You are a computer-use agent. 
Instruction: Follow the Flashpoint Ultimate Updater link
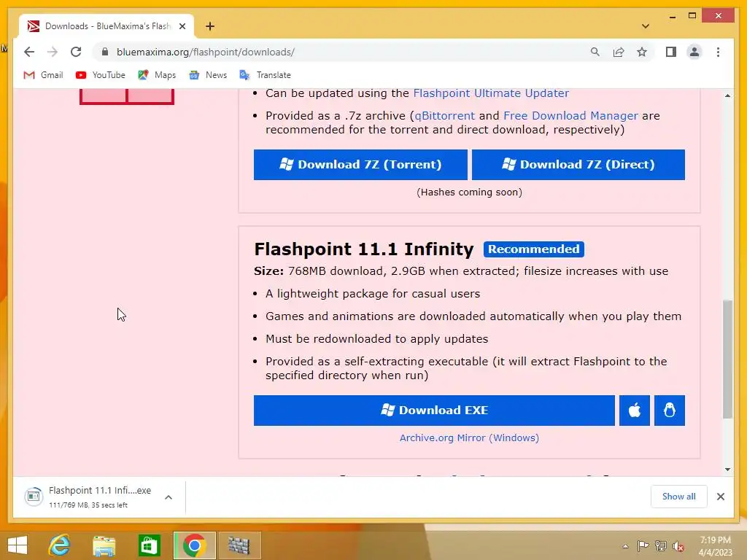[x=491, y=93]
